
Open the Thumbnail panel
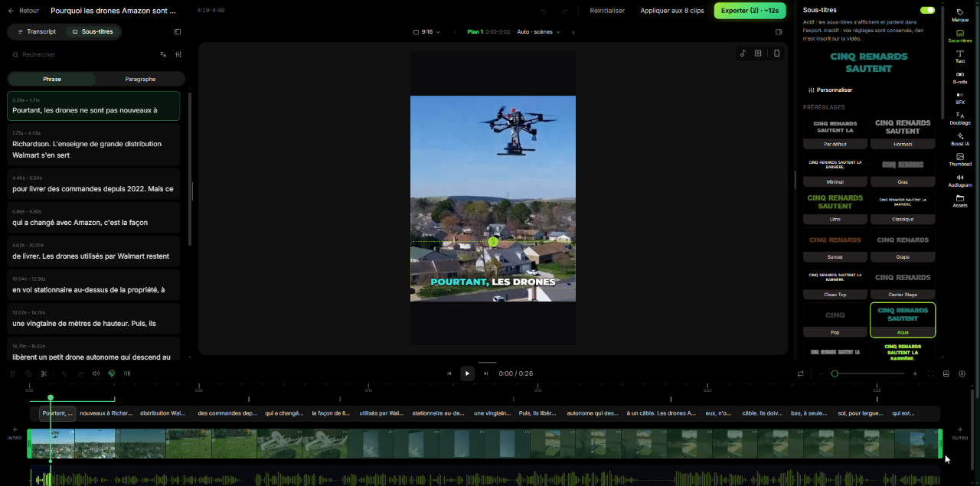click(x=960, y=160)
